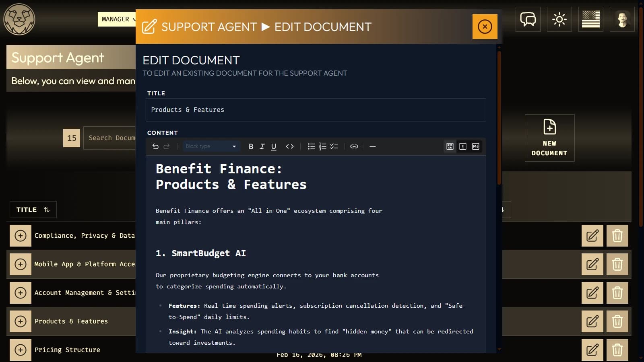Click the undo icon in the editor toolbar
Screen dimensions: 644x362
tap(156, 146)
